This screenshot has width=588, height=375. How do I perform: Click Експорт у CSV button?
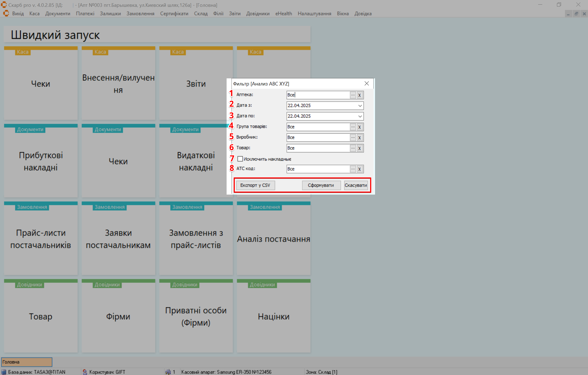(255, 185)
